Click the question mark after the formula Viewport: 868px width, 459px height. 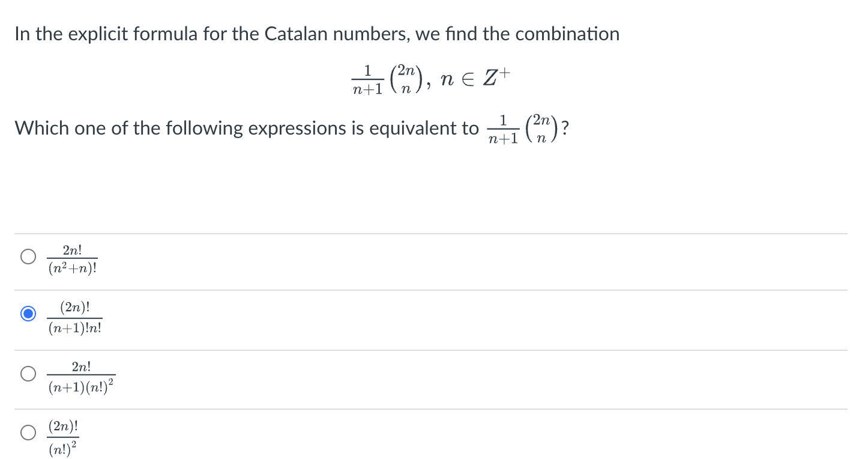tap(564, 127)
